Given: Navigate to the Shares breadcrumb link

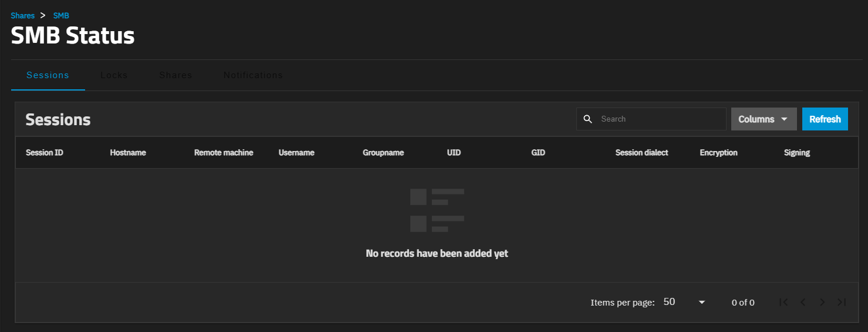Looking at the screenshot, I should pyautogui.click(x=22, y=16).
